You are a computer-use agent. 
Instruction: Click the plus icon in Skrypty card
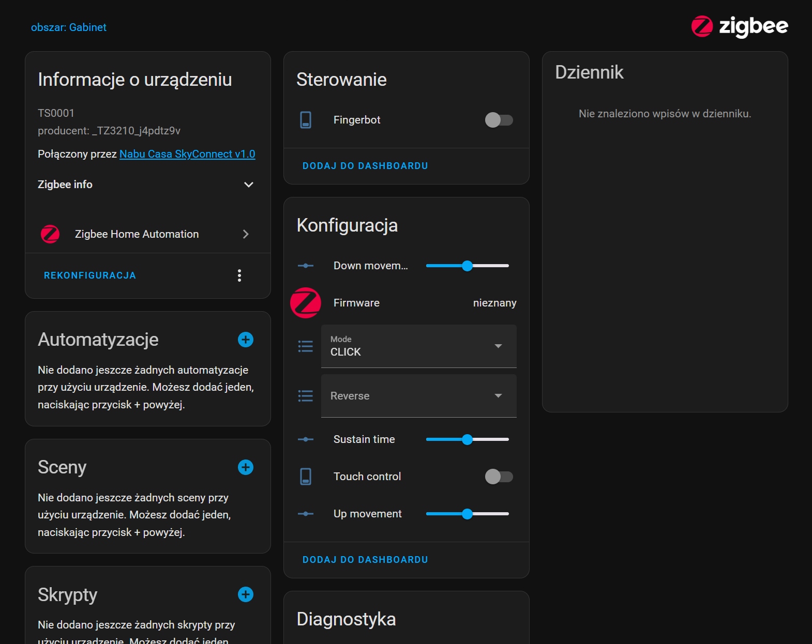click(246, 594)
